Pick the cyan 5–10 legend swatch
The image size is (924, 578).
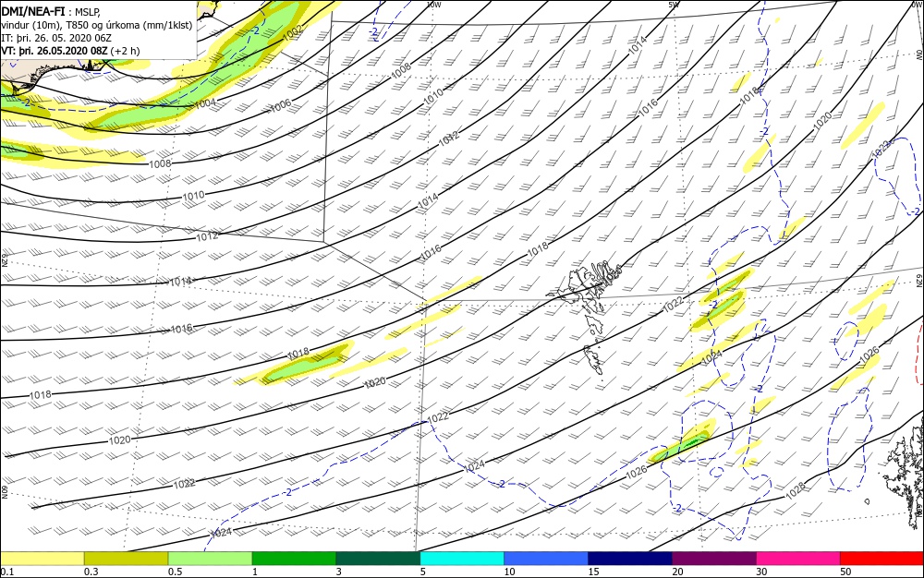462,559
